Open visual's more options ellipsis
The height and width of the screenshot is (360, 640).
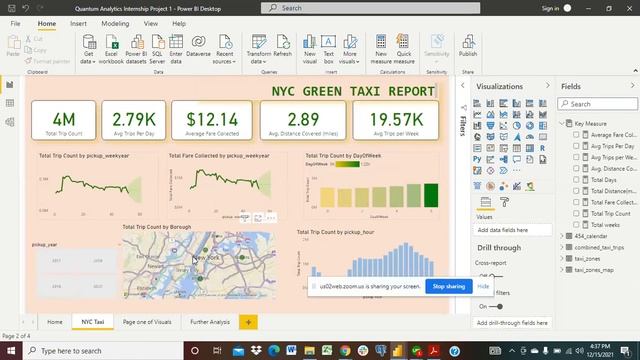[271, 218]
